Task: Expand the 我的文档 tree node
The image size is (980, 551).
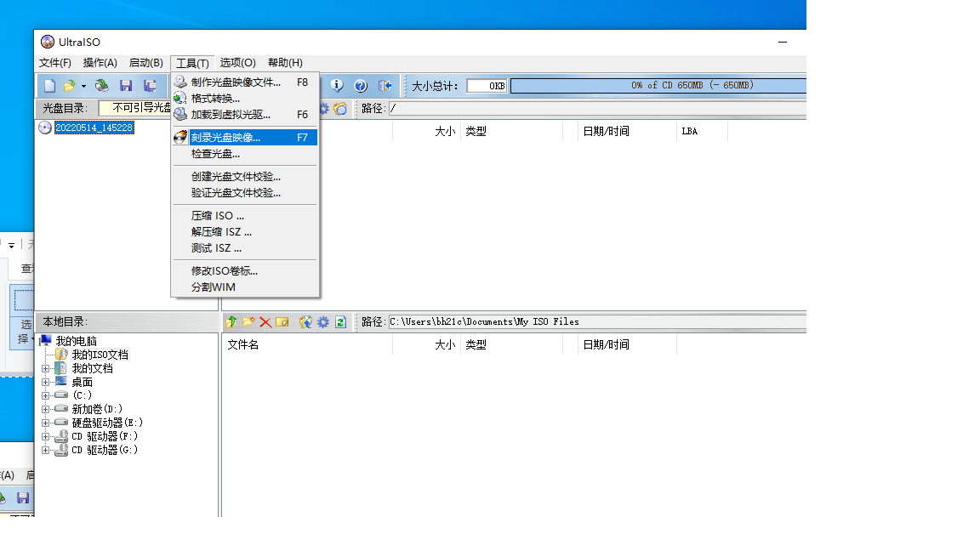Action: coord(45,368)
